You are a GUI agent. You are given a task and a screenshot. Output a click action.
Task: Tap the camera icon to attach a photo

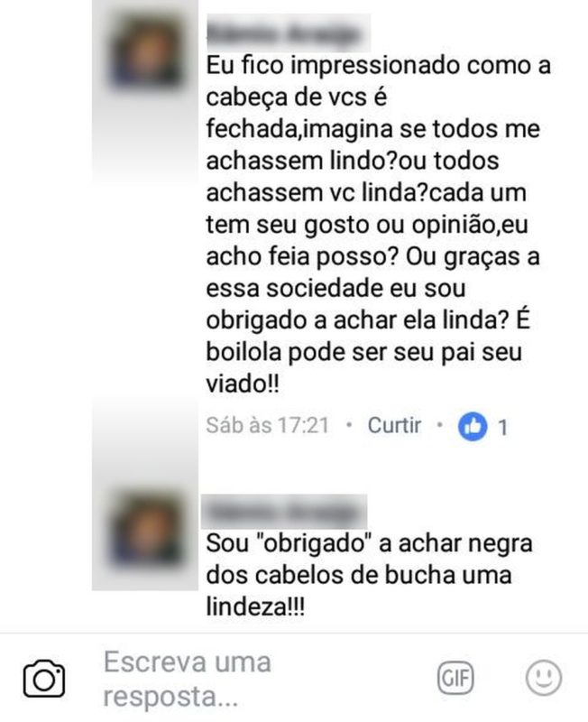(43, 679)
